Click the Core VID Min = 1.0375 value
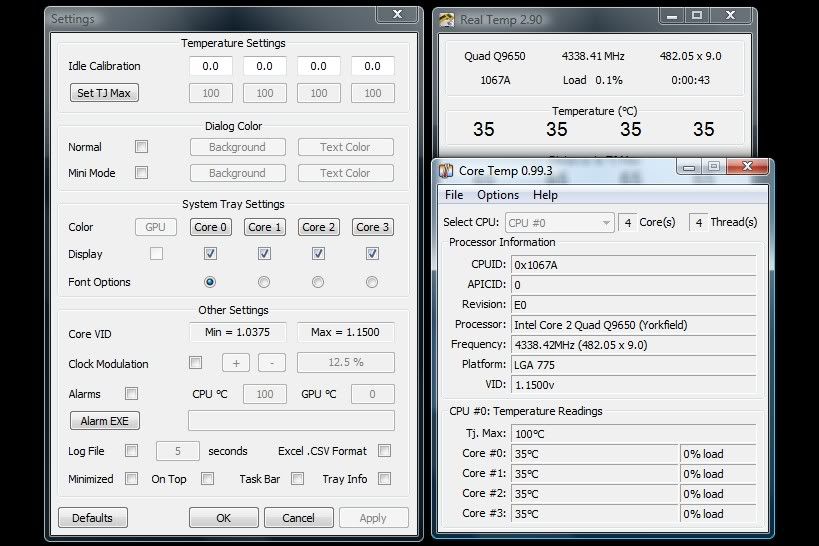Image resolution: width=819 pixels, height=546 pixels. [238, 332]
